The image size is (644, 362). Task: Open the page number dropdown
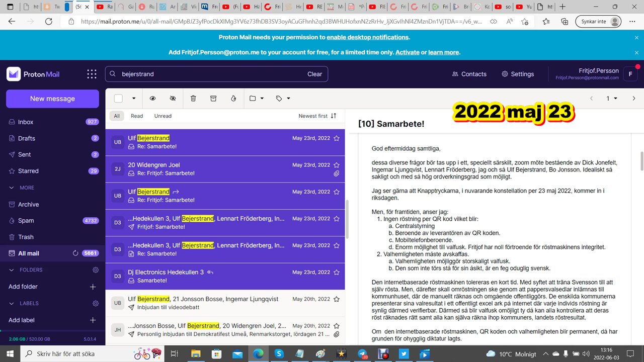(x=611, y=99)
